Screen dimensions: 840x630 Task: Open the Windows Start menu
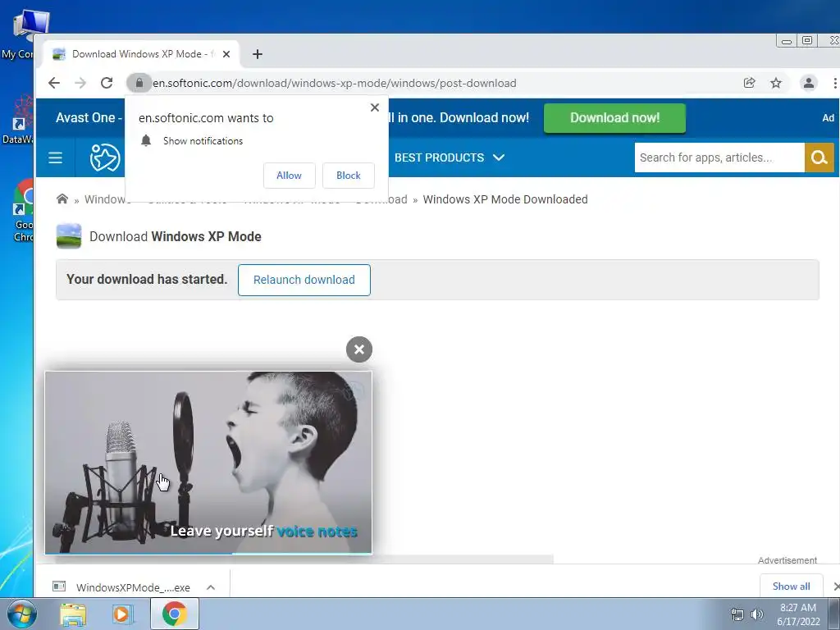(x=21, y=614)
